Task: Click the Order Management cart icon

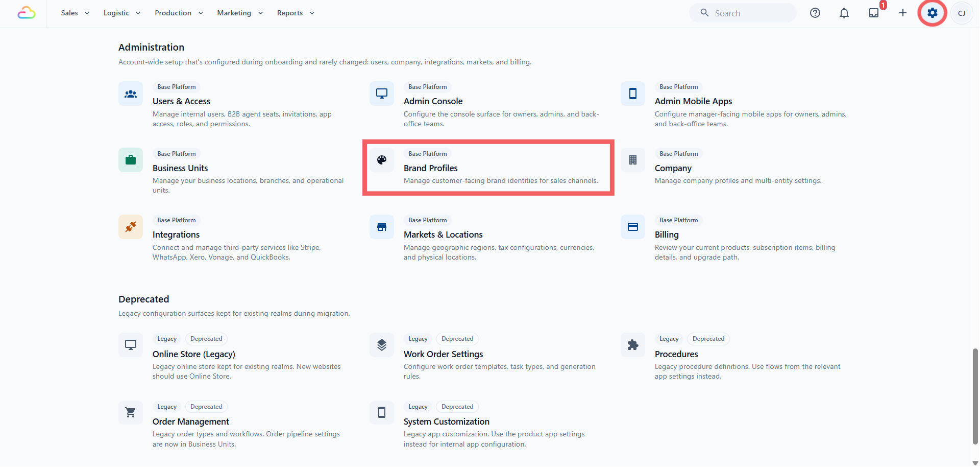Action: click(x=131, y=412)
